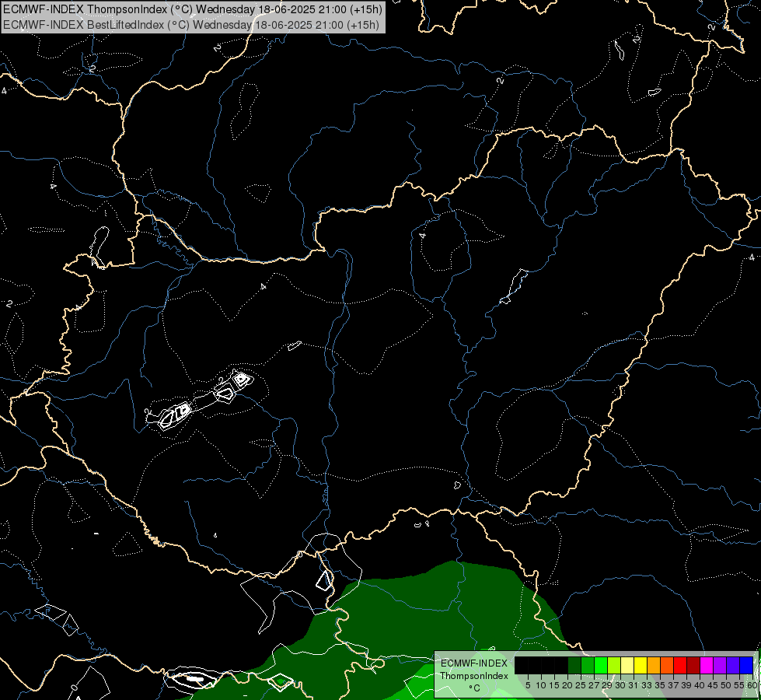Select the dark green 20–25 legend swatch

(x=574, y=665)
